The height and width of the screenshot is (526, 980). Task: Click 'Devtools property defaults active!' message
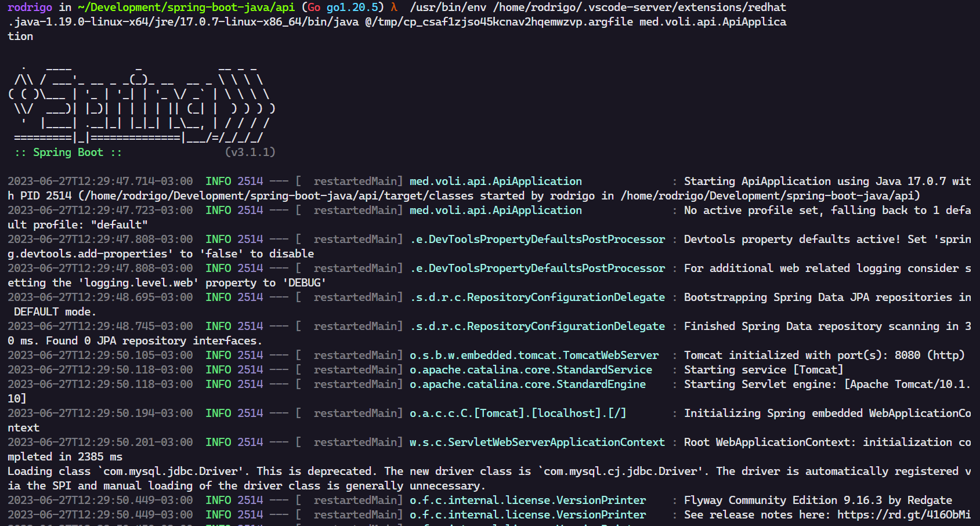(x=792, y=239)
